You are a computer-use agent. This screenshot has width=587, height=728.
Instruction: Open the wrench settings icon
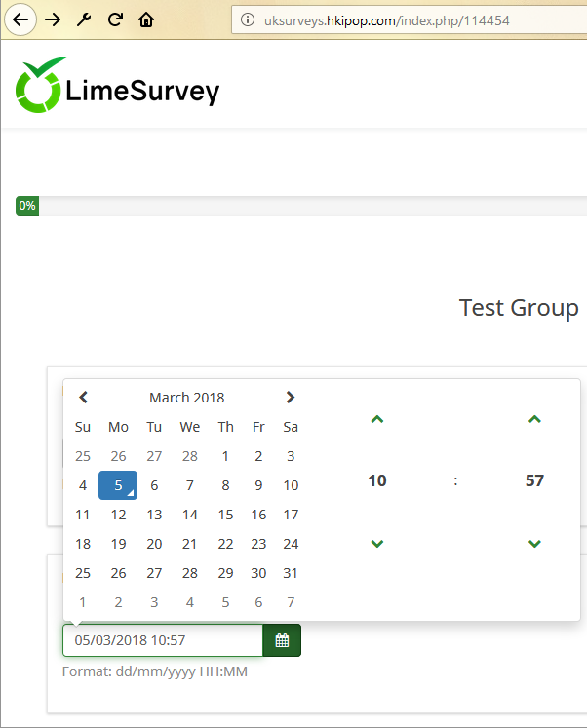pos(84,19)
